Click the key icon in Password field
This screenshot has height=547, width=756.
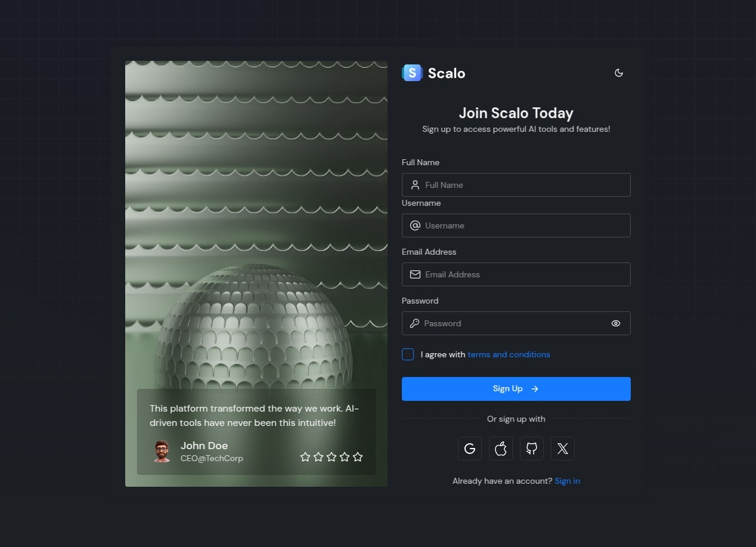pyautogui.click(x=414, y=323)
